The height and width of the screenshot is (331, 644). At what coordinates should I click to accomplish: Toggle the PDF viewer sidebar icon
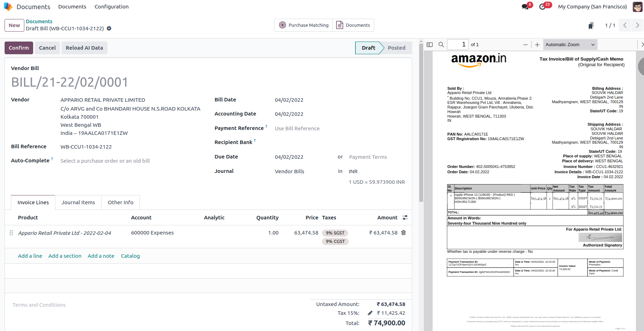(429, 45)
